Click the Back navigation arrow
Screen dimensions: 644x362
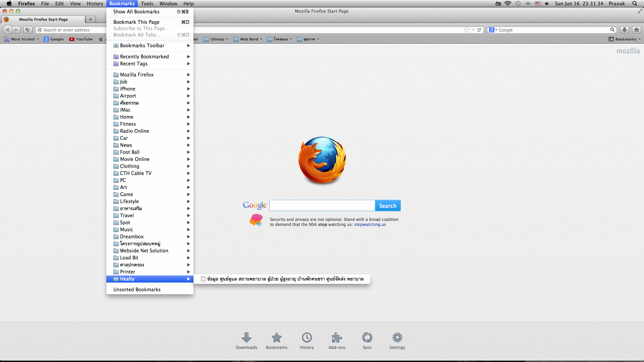pyautogui.click(x=7, y=30)
